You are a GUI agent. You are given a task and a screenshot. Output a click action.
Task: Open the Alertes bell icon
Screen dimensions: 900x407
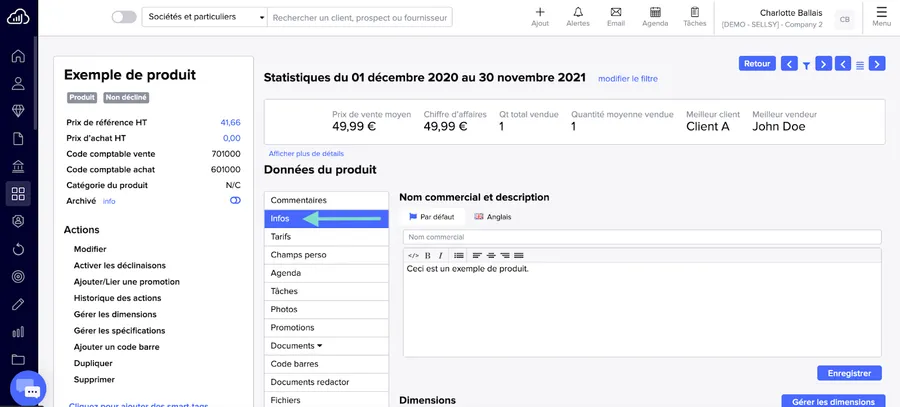[x=578, y=13]
